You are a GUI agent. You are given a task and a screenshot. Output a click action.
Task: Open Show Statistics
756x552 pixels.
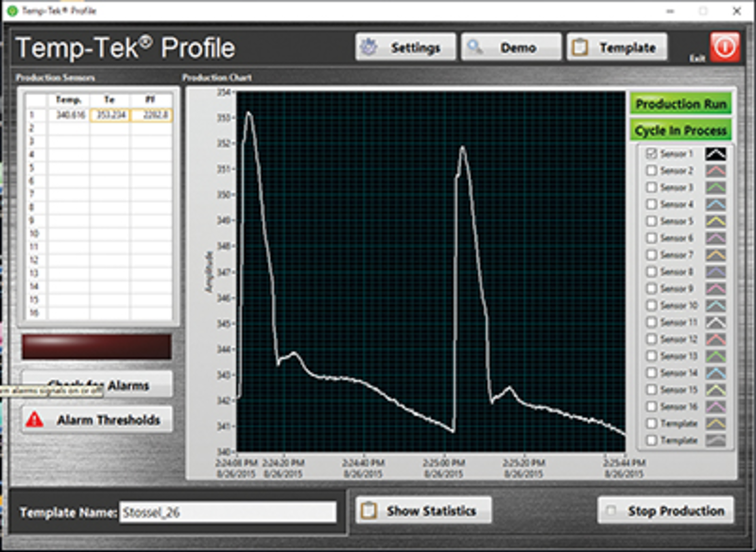423,510
